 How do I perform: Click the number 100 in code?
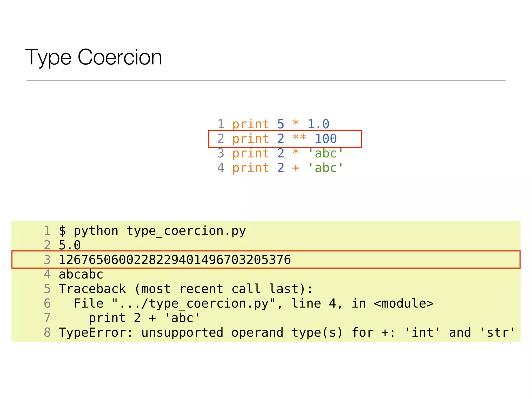[326, 139]
